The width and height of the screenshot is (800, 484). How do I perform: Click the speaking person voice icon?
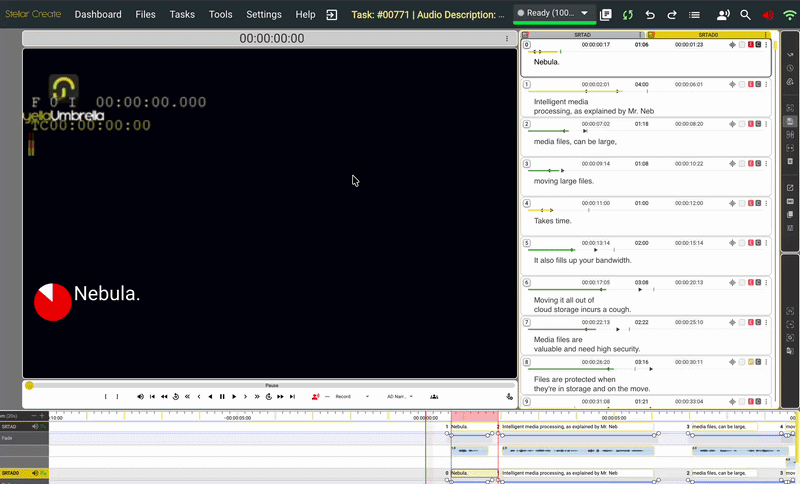723,15
